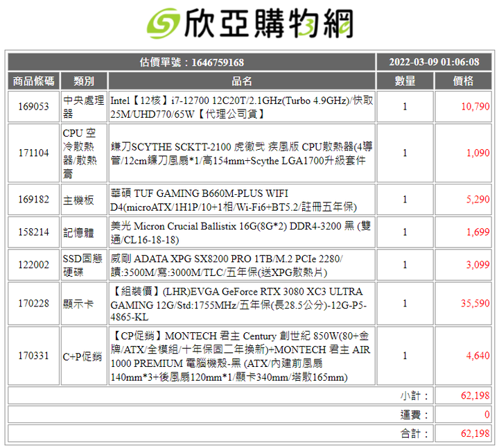This screenshot has height=448, width=499.
Task: Click quantity 1 in the RTX 3080 row
Action: pos(405,304)
